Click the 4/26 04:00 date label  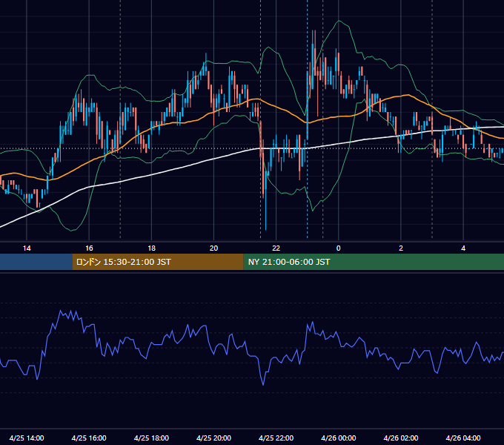463,438
